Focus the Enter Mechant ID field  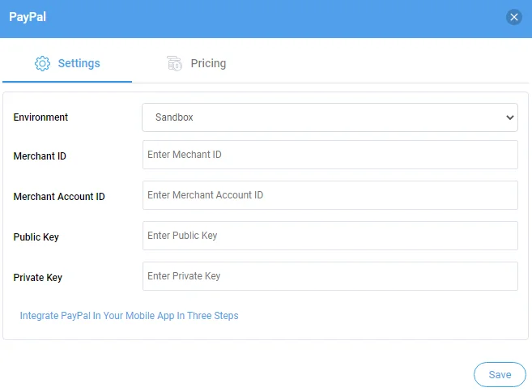click(x=330, y=155)
